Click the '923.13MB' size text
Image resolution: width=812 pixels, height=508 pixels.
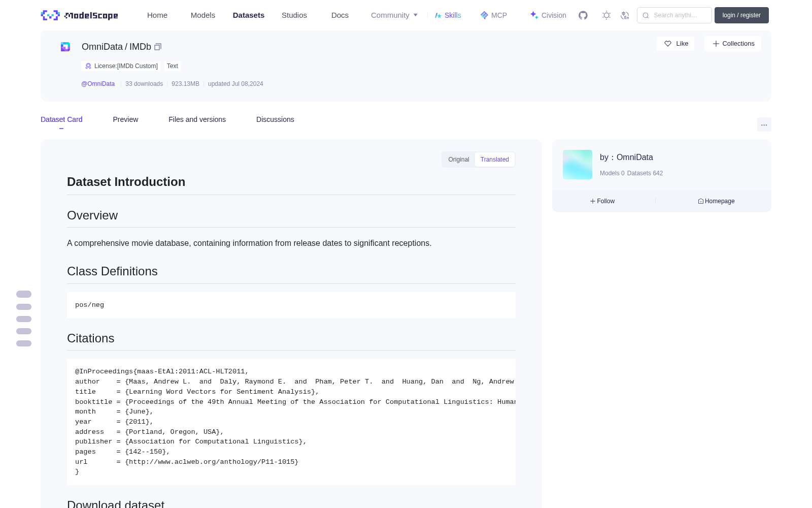185,84
